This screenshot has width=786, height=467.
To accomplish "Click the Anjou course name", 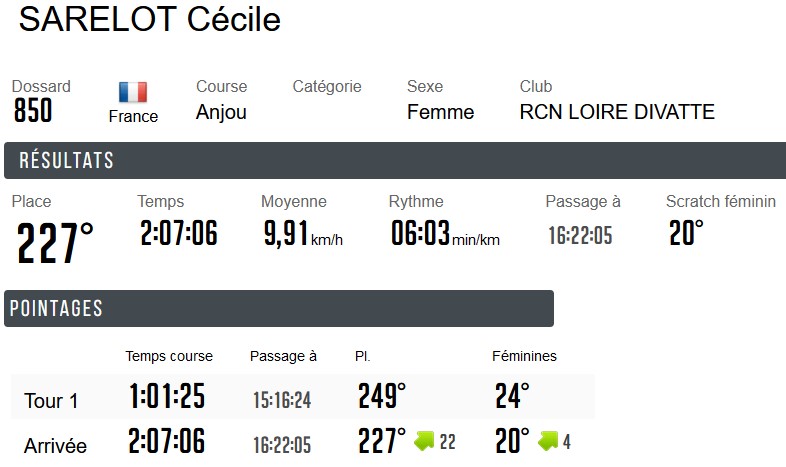I will [x=221, y=112].
